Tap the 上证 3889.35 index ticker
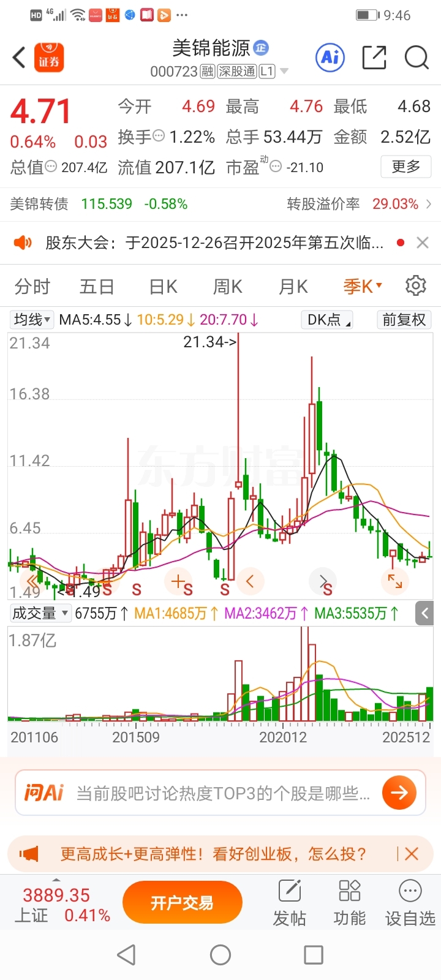441x980 pixels. 62,905
